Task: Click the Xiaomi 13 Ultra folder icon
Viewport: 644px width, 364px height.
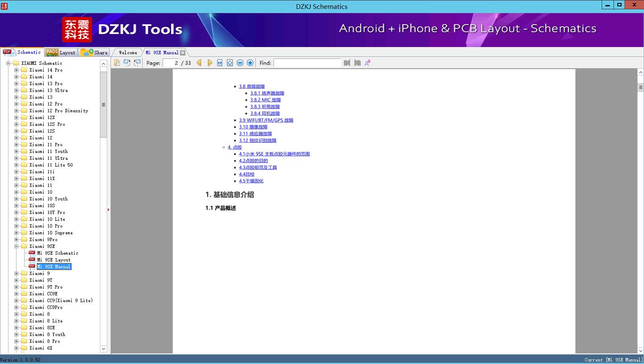Action: (24, 90)
